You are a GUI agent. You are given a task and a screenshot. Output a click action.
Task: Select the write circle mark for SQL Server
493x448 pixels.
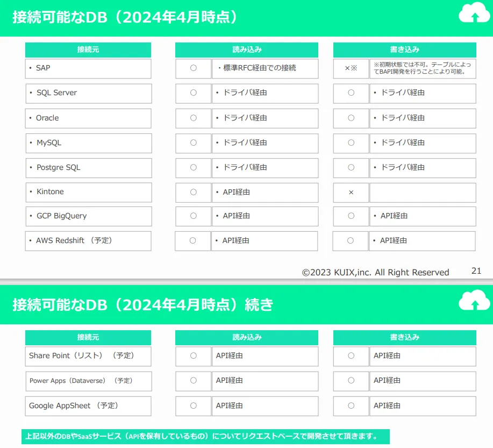coord(351,93)
